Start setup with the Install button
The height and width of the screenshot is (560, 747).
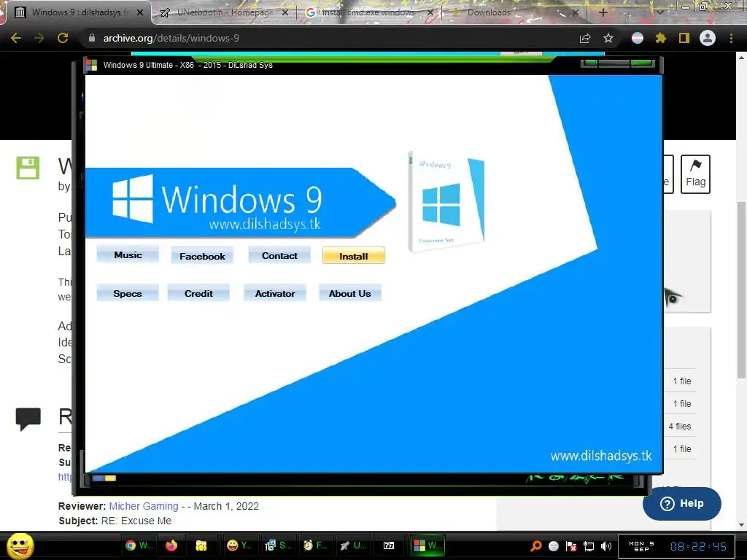coord(354,256)
